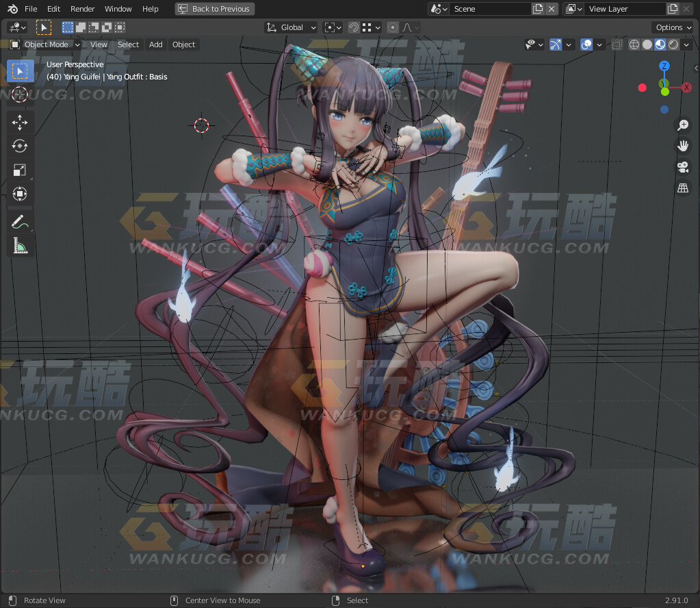Expand the Options dropdown
700x608 pixels.
pyautogui.click(x=673, y=27)
